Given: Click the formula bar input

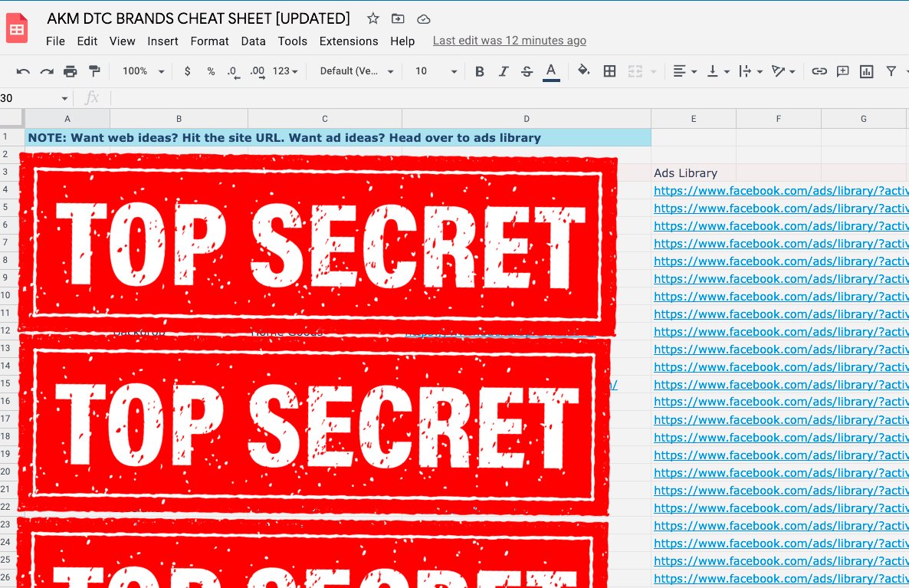Looking at the screenshot, I should (509, 98).
